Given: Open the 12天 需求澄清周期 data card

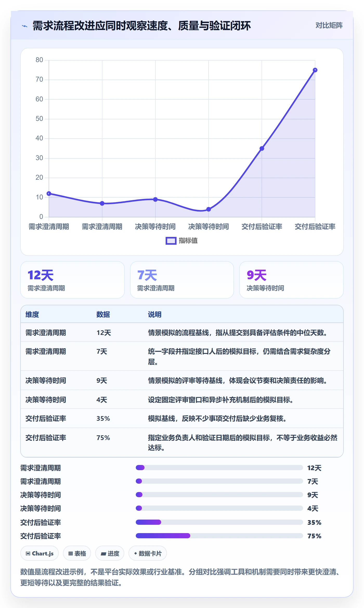Looking at the screenshot, I should coord(73,280).
